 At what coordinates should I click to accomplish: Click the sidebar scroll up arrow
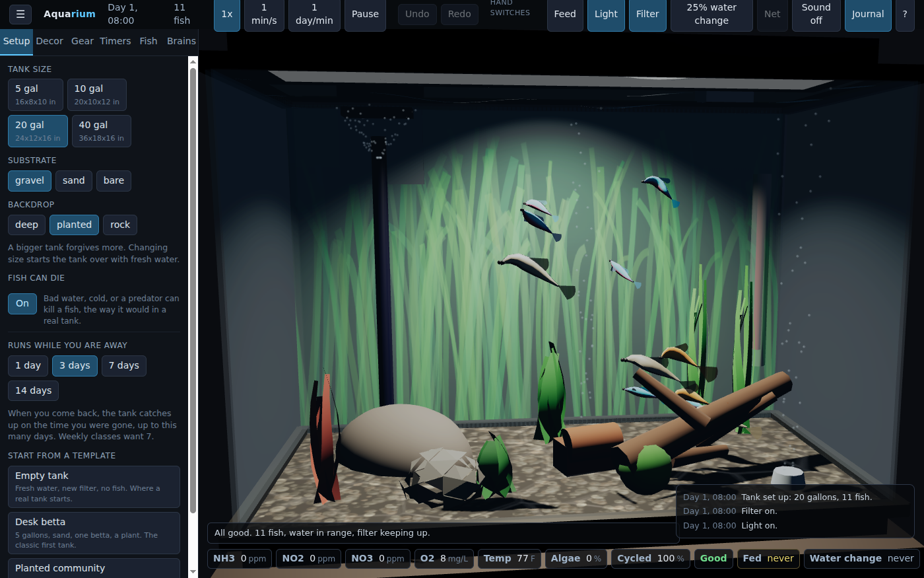pyautogui.click(x=193, y=61)
